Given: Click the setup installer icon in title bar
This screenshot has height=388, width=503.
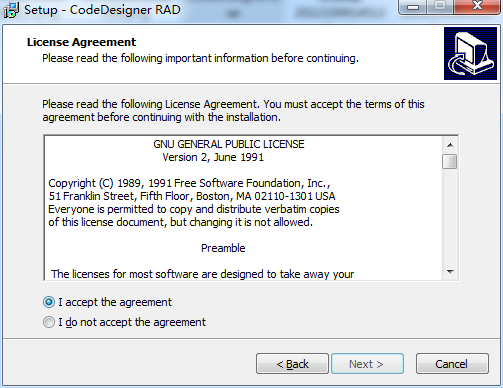Looking at the screenshot, I should (x=11, y=10).
